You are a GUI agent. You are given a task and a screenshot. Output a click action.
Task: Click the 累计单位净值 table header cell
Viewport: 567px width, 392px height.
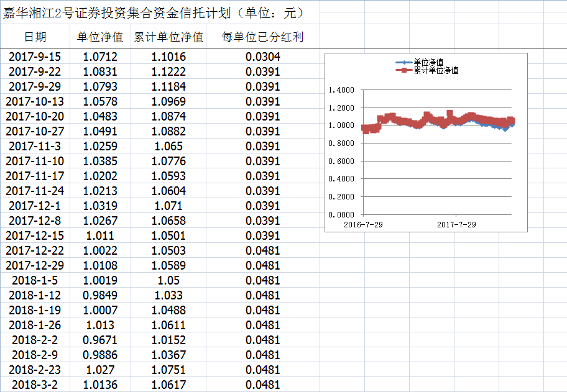[x=168, y=37]
